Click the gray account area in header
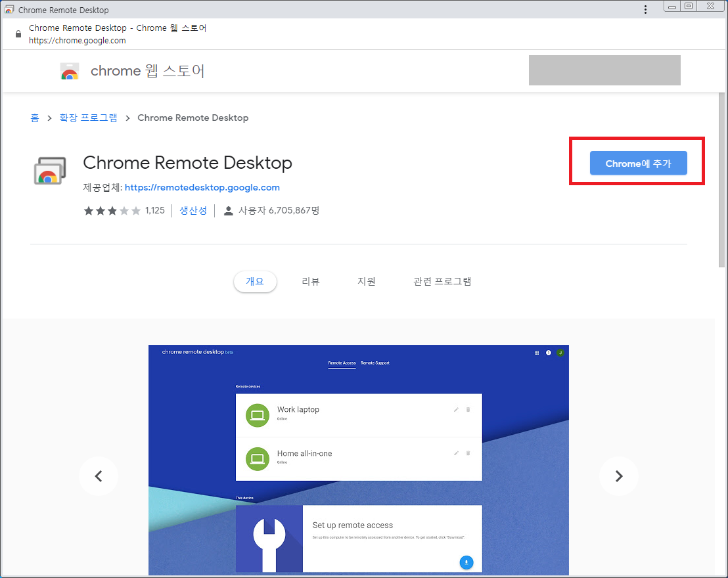Image resolution: width=728 pixels, height=578 pixels. tap(604, 70)
